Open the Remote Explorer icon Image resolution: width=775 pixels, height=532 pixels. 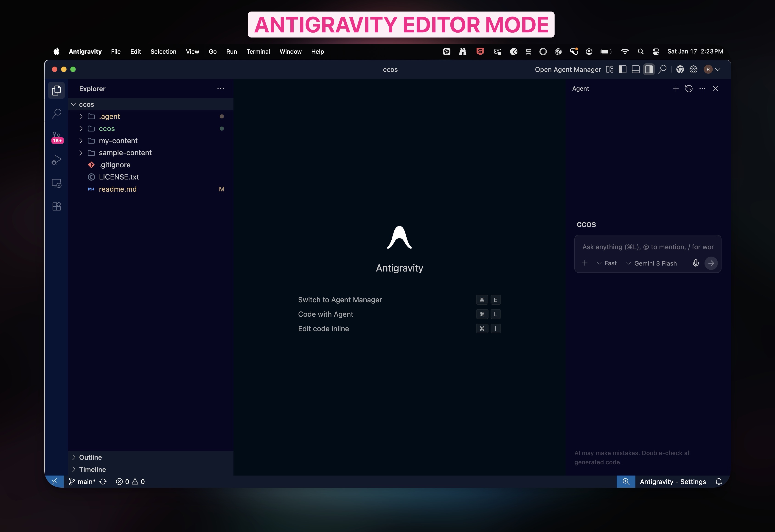56,183
